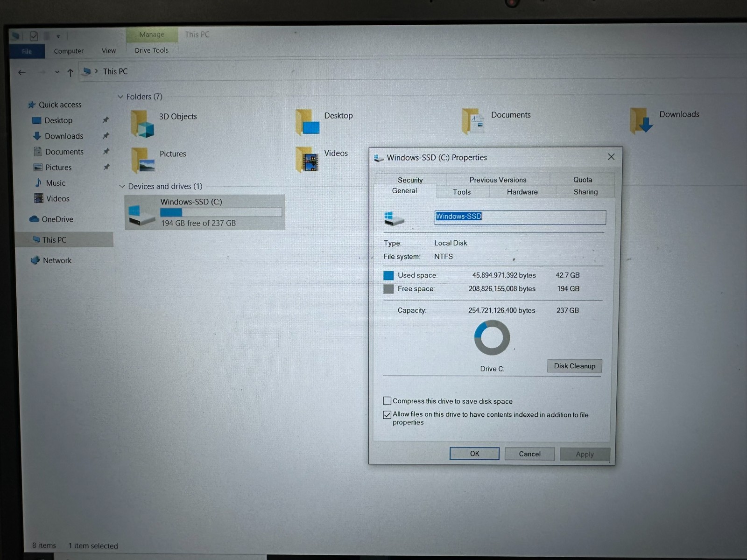The width and height of the screenshot is (747, 560).
Task: Open the 3D Objects folder icon
Action: 142,124
